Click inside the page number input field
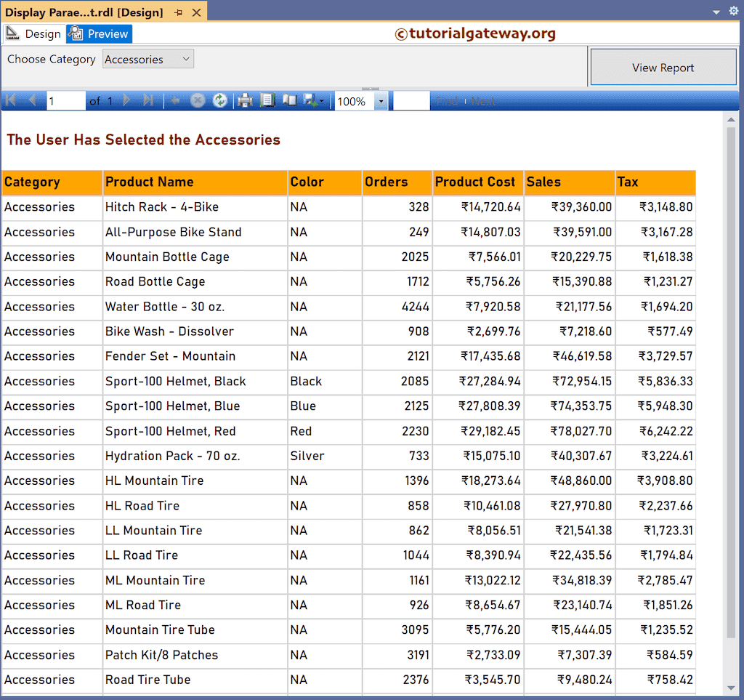744x700 pixels. 65,100
